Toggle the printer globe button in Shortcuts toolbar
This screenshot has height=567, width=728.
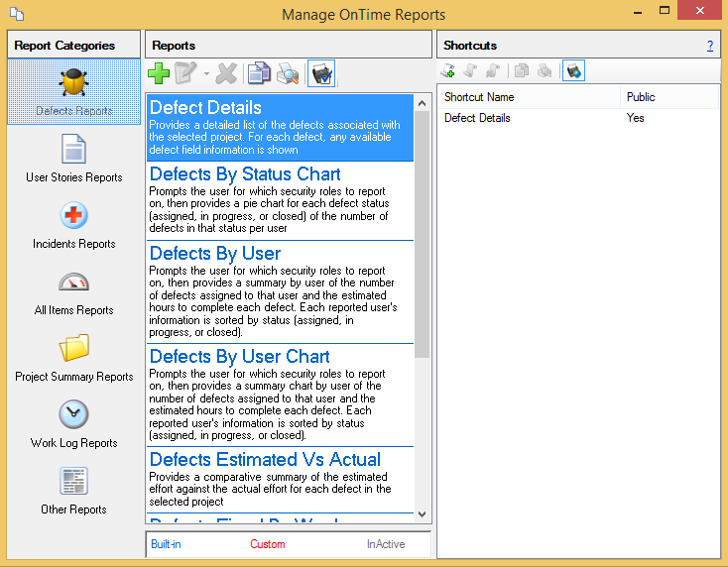tap(573, 71)
